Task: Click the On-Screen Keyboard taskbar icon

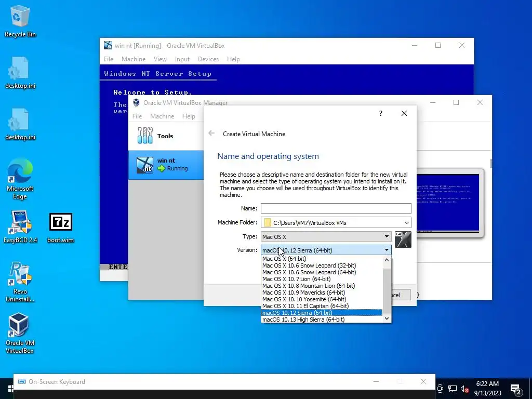Action: pyautogui.click(x=22, y=382)
